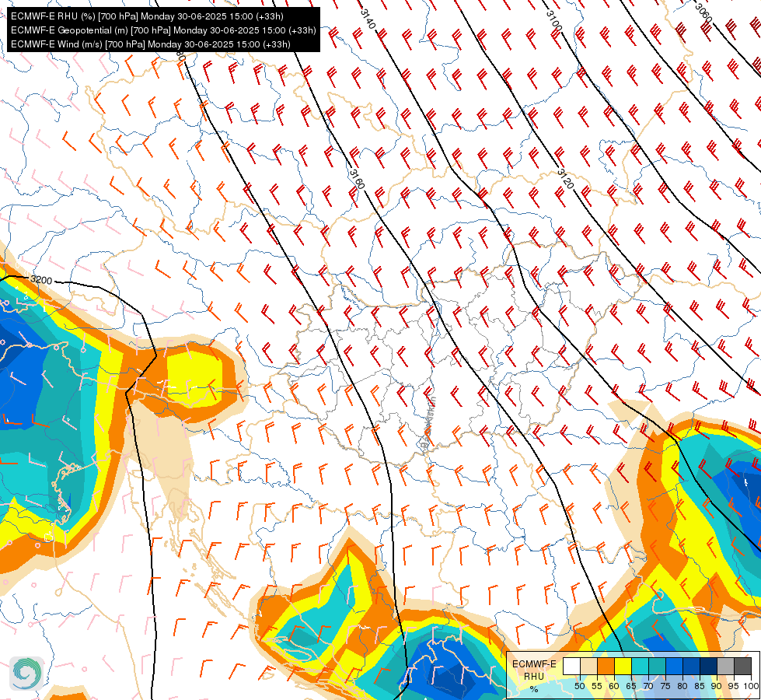Image resolution: width=761 pixels, height=700 pixels.
Task: Click the ECMWF-E legend title
Action: coord(534,664)
